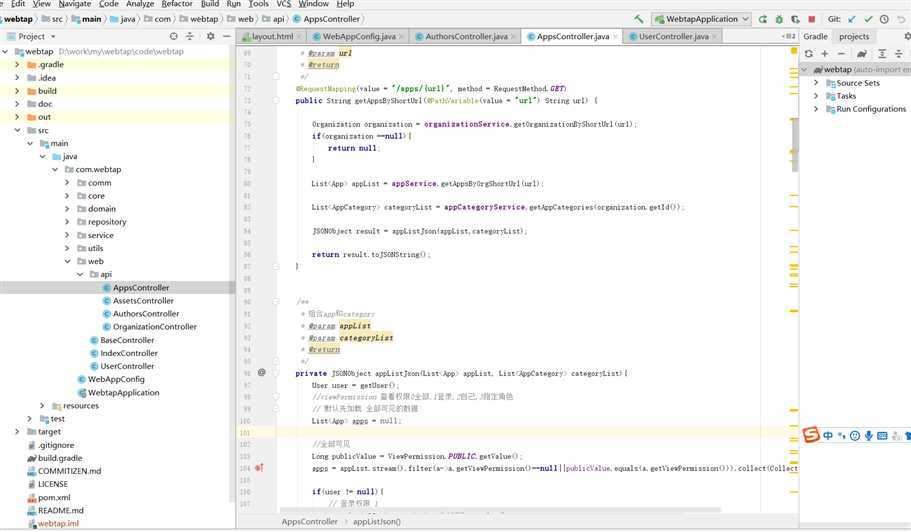Open Sogou soft keyboard icon
Viewport: 911px width, 532px height.
[x=882, y=436]
